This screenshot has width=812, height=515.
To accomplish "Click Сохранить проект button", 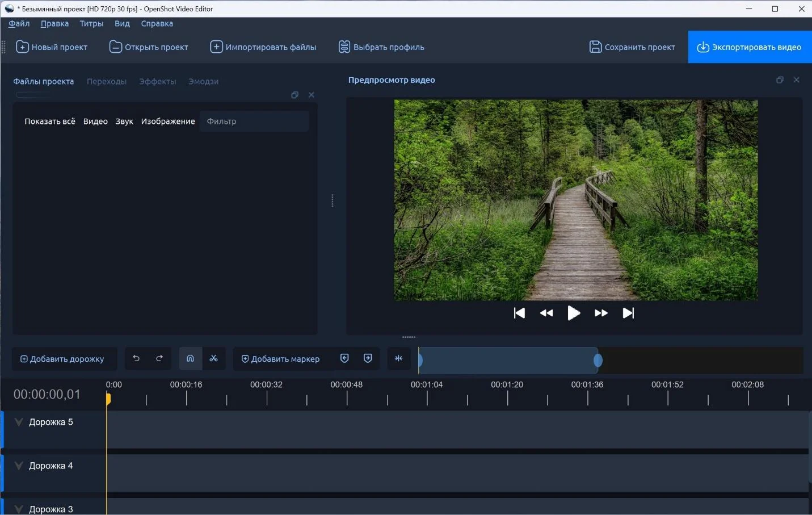I will pos(632,47).
